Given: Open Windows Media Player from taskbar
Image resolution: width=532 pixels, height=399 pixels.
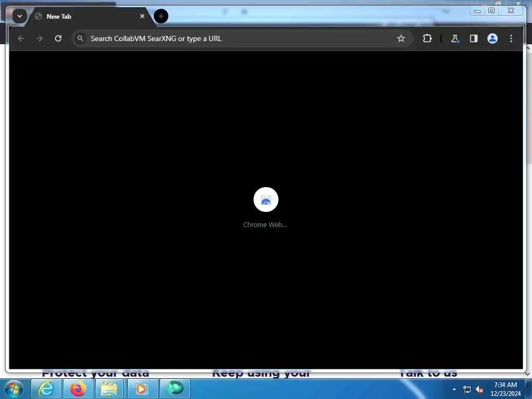Looking at the screenshot, I should pos(142,389).
